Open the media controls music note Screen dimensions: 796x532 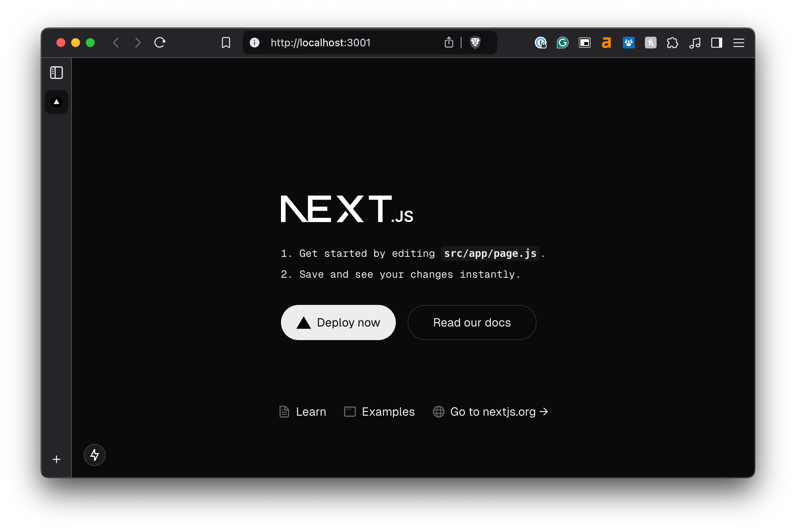(695, 43)
